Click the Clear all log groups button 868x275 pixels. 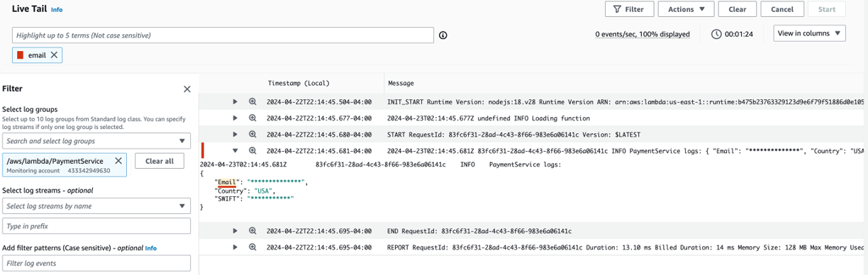(160, 161)
